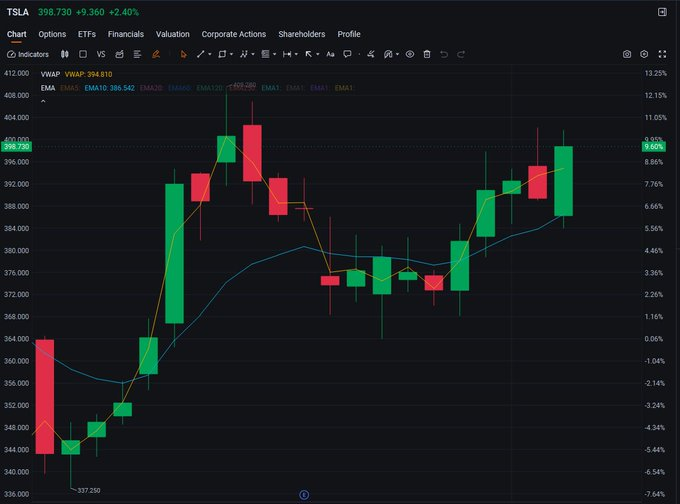Image resolution: width=680 pixels, height=504 pixels.
Task: Change candlestick chart type icon
Action: pos(65,54)
